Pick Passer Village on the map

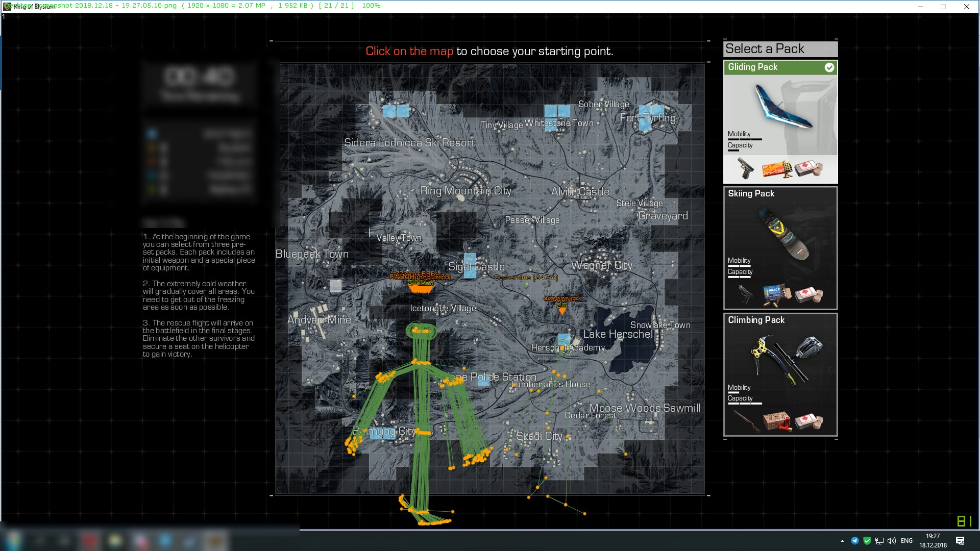coord(532,220)
